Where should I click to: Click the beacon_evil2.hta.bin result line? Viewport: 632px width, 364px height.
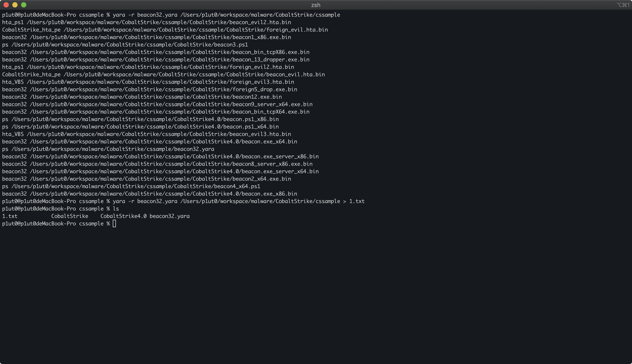[x=147, y=23]
